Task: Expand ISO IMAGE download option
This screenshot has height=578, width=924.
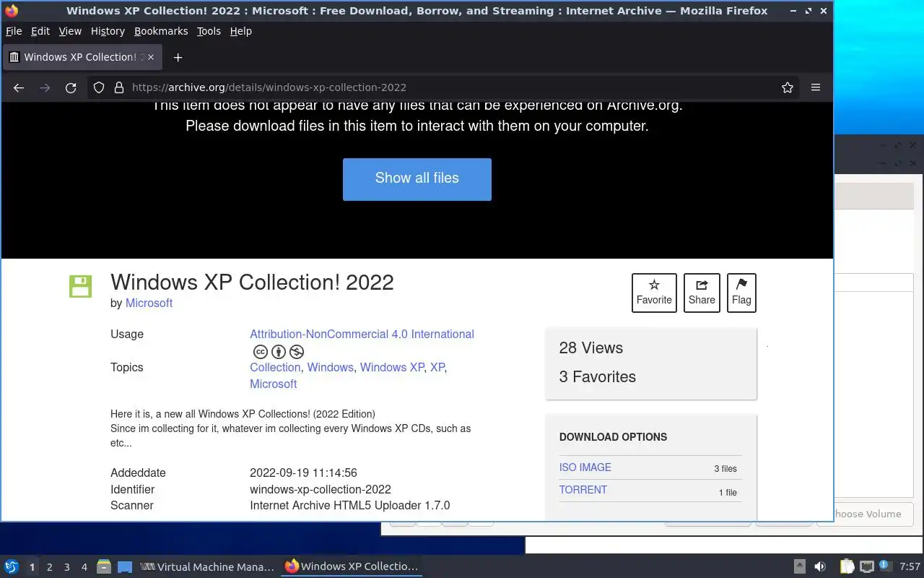Action: pos(585,467)
